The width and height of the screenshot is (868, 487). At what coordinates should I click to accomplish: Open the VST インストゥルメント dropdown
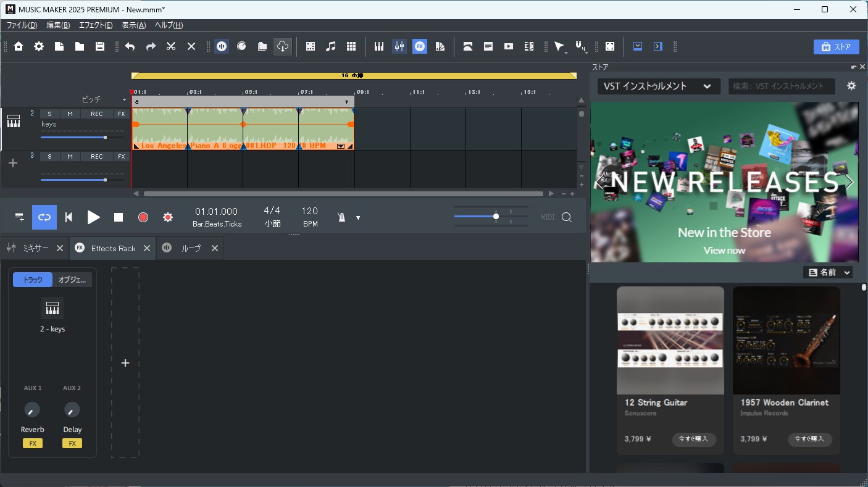point(659,86)
